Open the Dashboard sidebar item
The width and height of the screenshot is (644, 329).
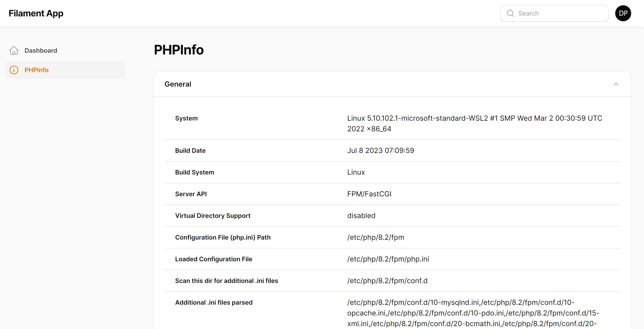point(65,50)
